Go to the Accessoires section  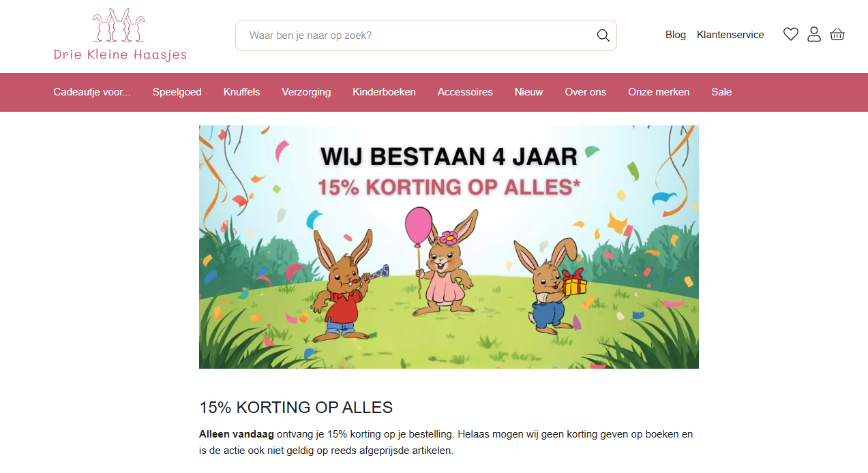point(465,92)
